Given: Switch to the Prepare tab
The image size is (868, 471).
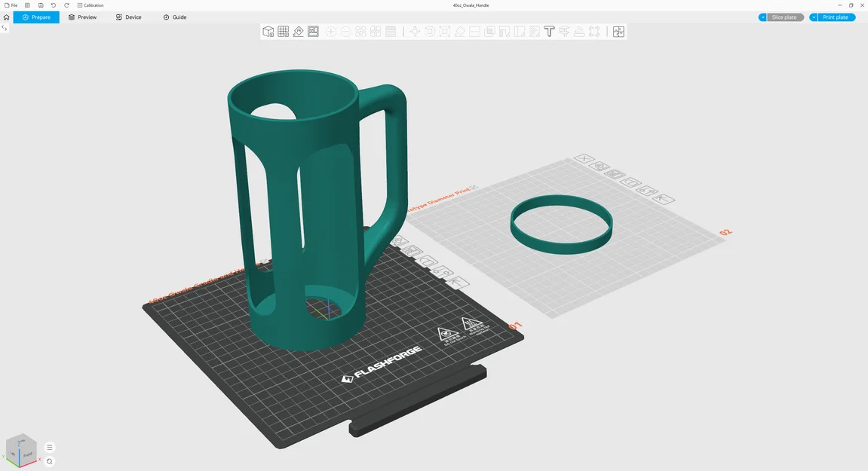Looking at the screenshot, I should [x=36, y=17].
